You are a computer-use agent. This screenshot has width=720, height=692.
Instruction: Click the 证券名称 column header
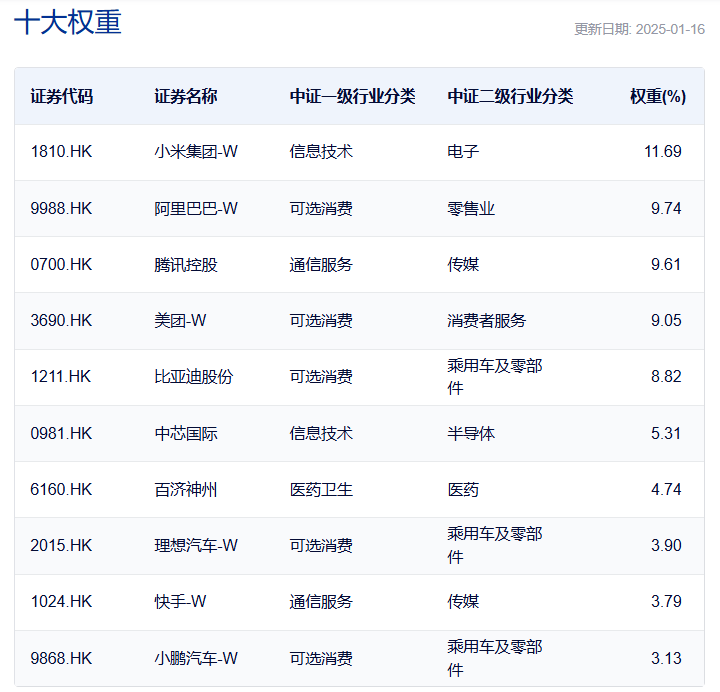pyautogui.click(x=186, y=96)
